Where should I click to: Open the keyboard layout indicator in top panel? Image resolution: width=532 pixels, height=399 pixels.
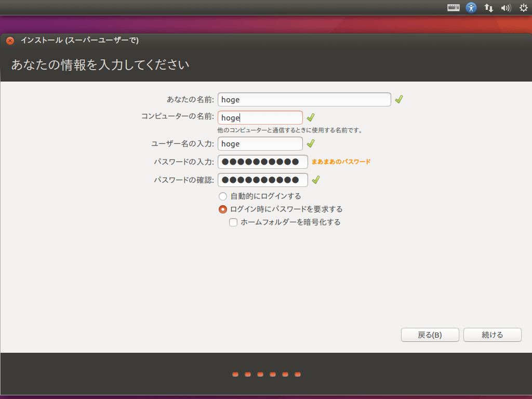tap(453, 7)
